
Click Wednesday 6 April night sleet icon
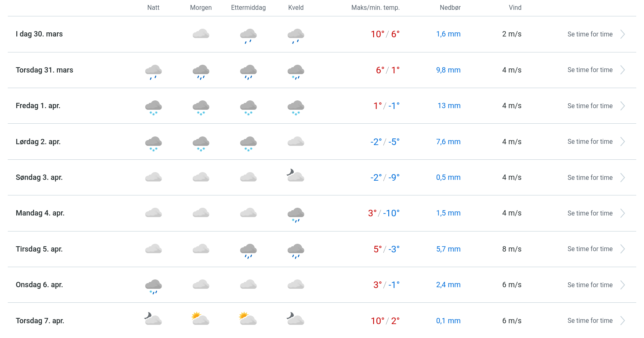[153, 286]
